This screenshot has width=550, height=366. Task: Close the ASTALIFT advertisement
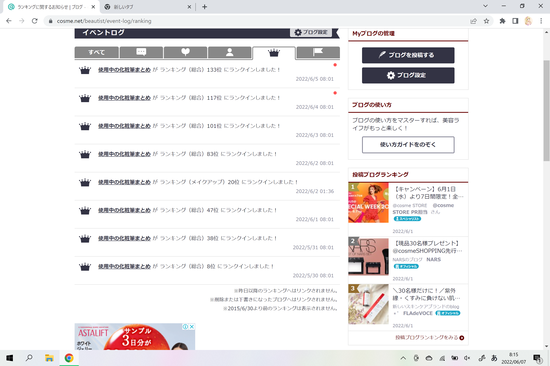point(192,326)
